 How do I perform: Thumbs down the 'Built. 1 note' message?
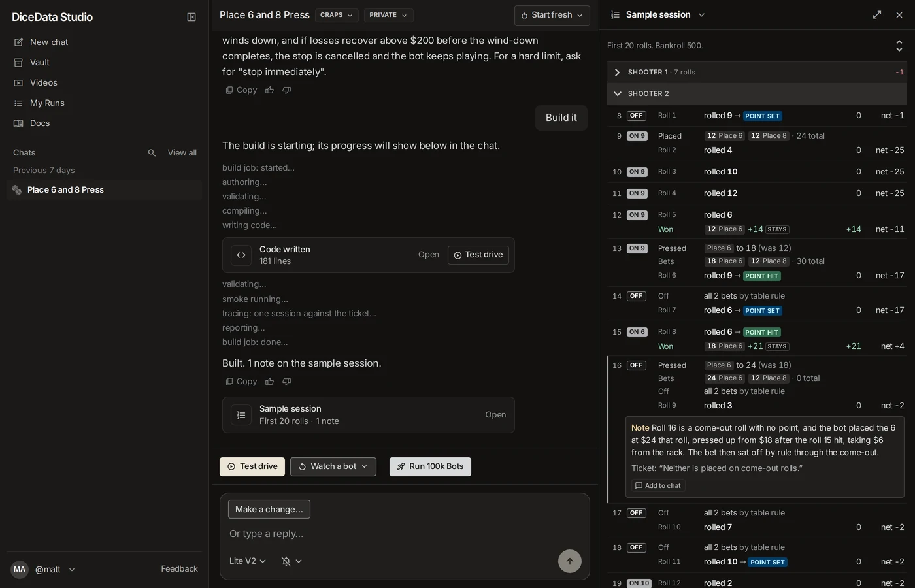[x=286, y=382]
